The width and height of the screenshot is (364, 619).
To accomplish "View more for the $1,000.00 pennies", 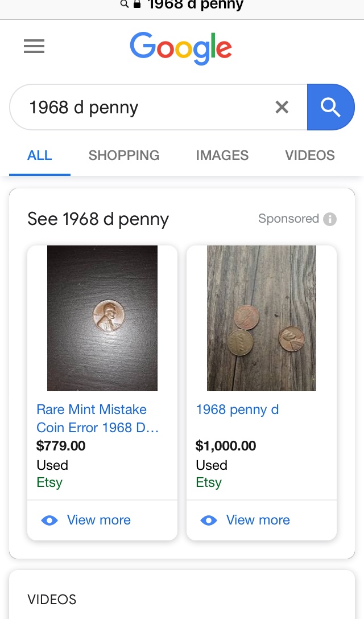I will 258,520.
